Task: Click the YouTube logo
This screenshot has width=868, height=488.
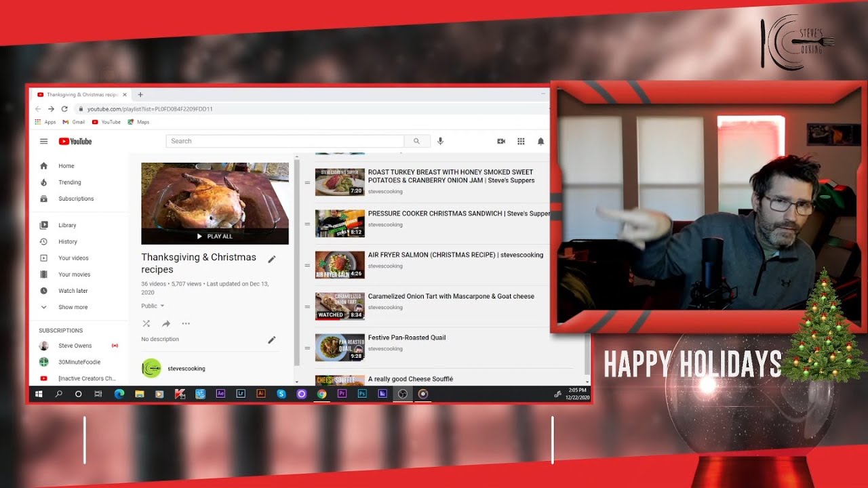Action: pos(75,141)
